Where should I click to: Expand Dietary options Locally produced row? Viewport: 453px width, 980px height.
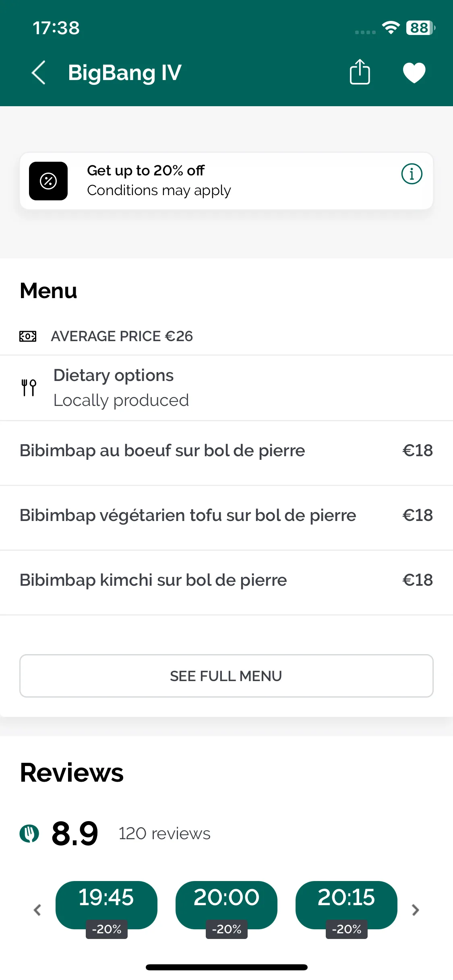[x=226, y=388]
